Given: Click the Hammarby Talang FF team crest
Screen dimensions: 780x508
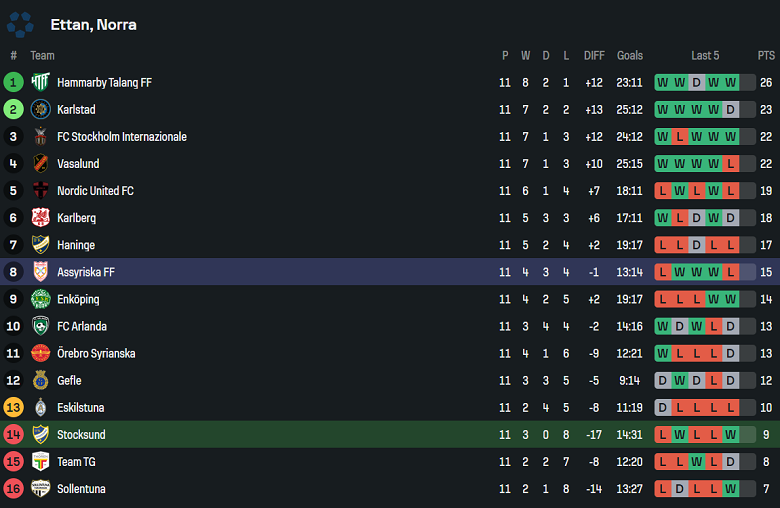Looking at the screenshot, I should (40, 83).
